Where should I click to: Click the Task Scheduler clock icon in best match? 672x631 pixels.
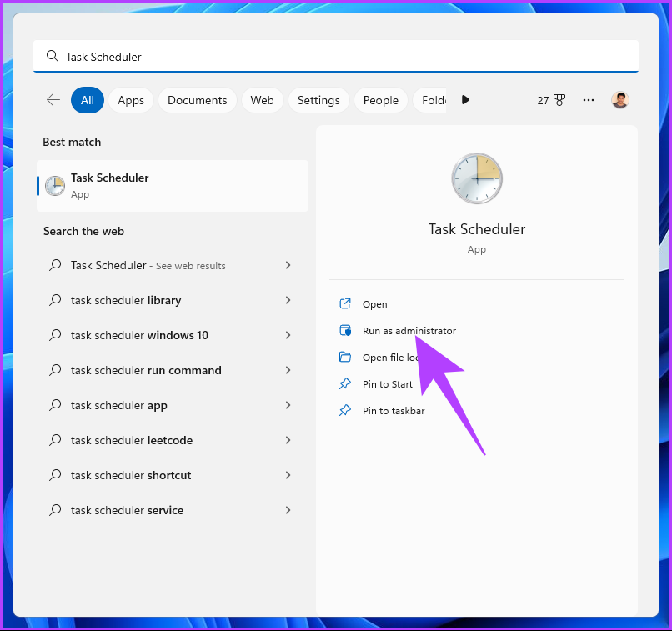click(55, 186)
